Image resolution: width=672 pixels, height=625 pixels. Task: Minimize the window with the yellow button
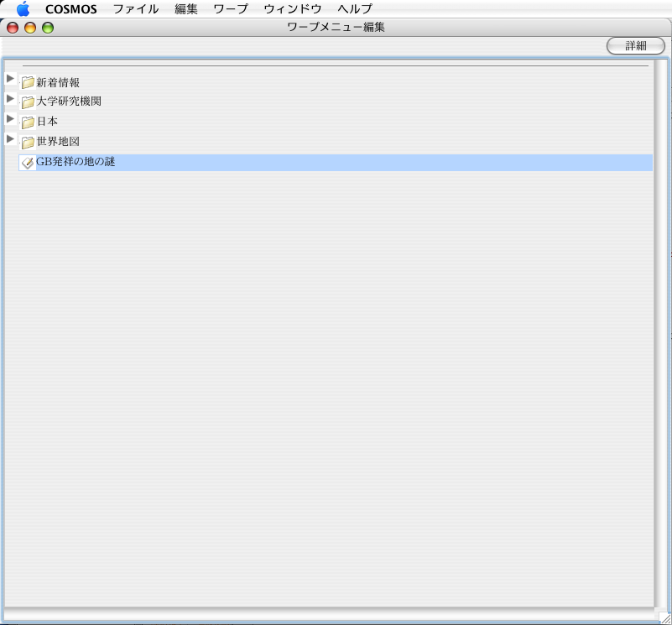click(x=30, y=28)
